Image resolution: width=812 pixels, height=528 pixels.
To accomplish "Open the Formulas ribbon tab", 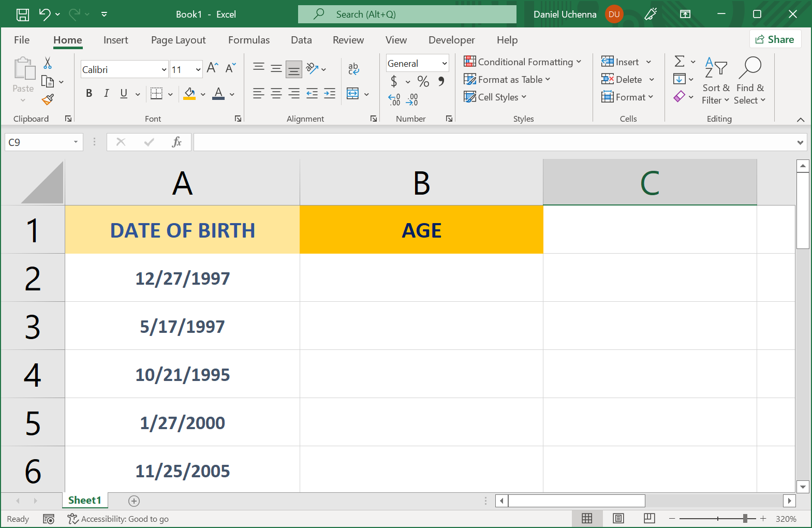I will point(248,40).
